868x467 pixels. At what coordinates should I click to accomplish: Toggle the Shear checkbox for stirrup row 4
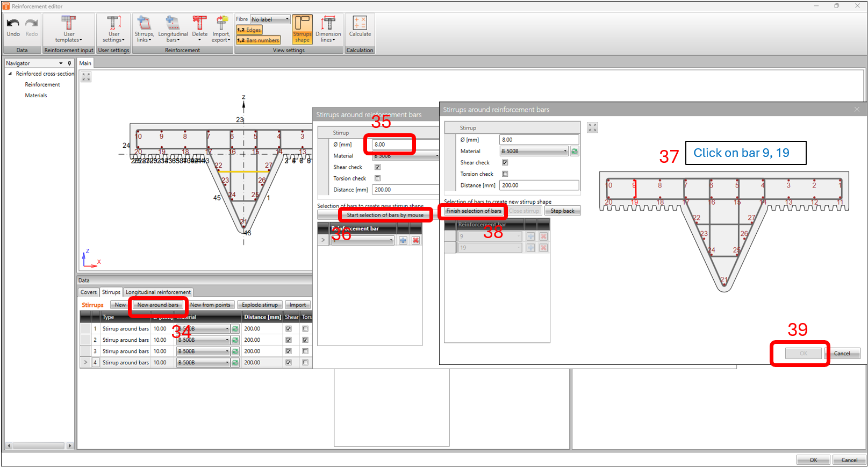pyautogui.click(x=289, y=363)
